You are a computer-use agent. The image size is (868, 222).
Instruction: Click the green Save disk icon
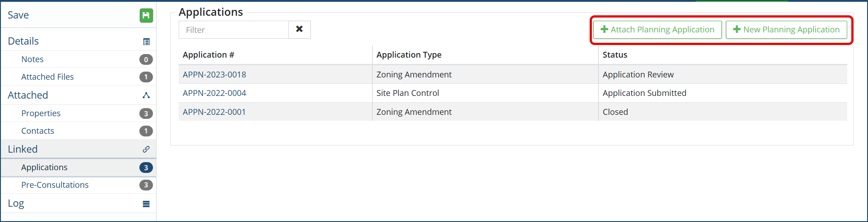(146, 15)
